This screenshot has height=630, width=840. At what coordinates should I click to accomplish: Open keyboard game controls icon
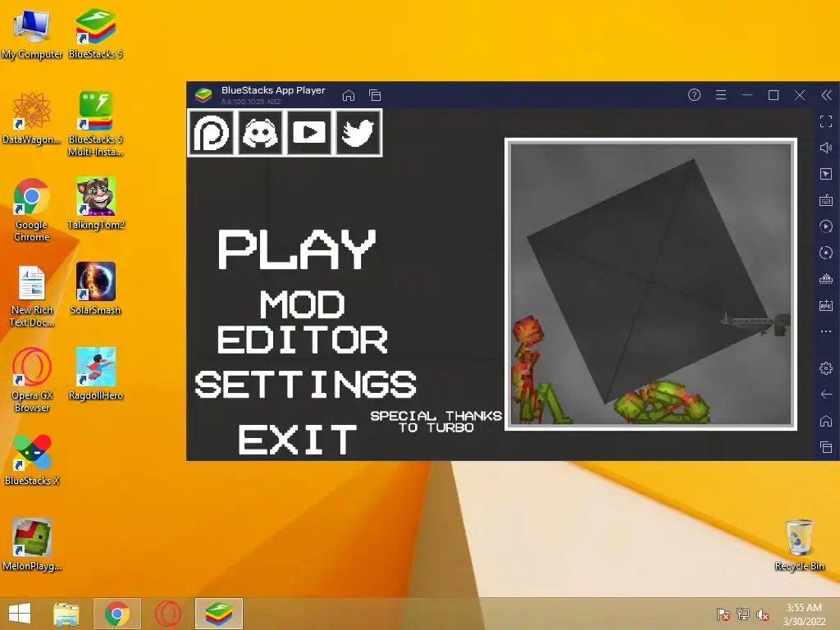[826, 200]
